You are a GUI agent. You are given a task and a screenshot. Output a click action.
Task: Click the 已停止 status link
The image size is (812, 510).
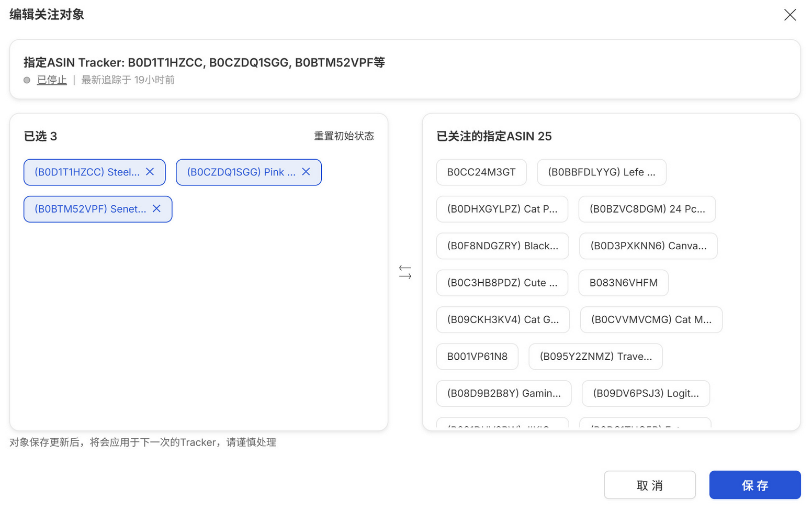pyautogui.click(x=52, y=80)
